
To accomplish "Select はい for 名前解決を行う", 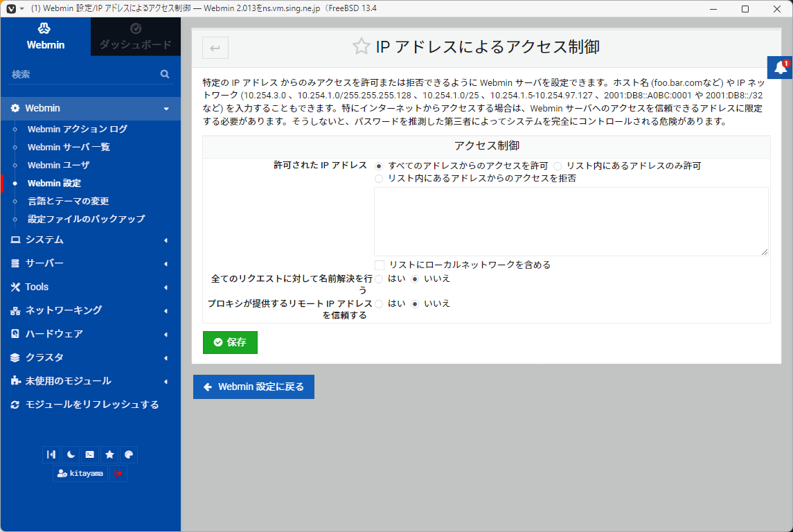I will point(379,279).
